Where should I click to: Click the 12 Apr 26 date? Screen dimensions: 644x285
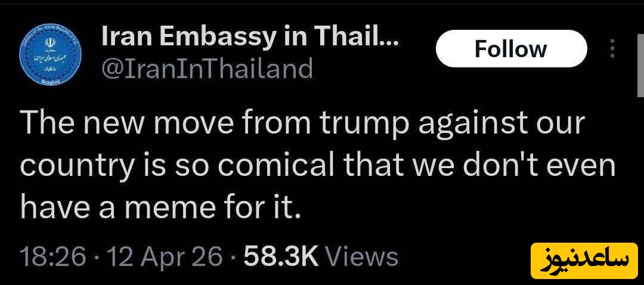coord(162,257)
